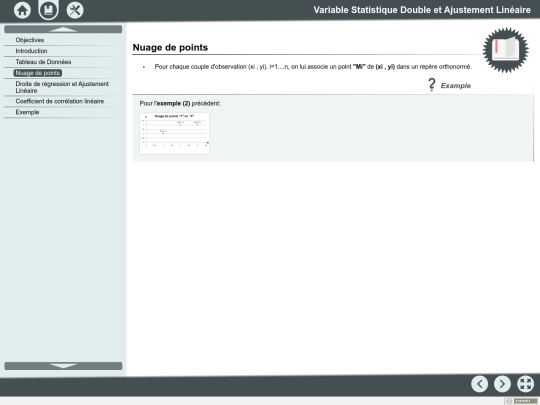540x405 pixels.
Task: Click the Nuage de points page title
Action: tap(170, 48)
